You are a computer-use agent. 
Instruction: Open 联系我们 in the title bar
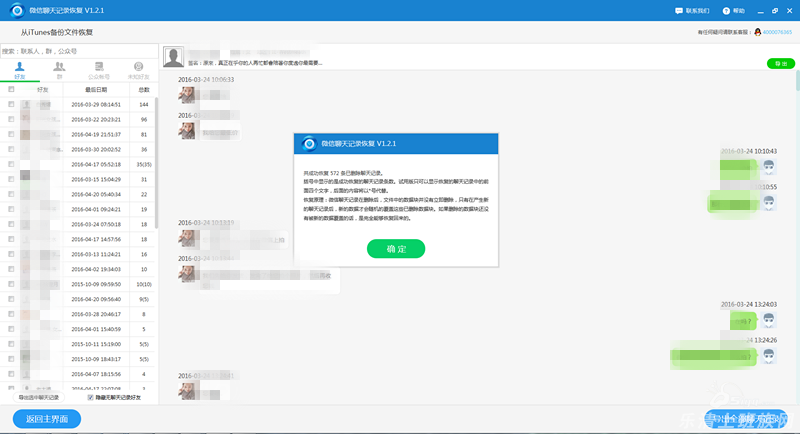pyautogui.click(x=692, y=11)
